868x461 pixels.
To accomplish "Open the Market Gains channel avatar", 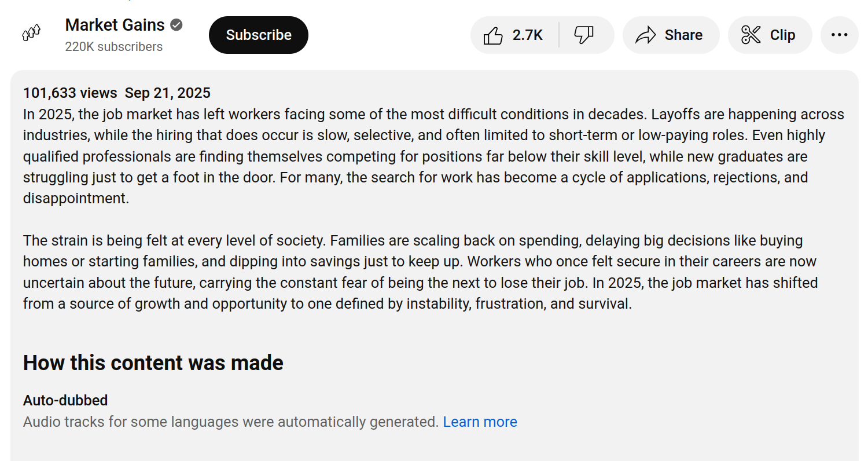I will (31, 34).
